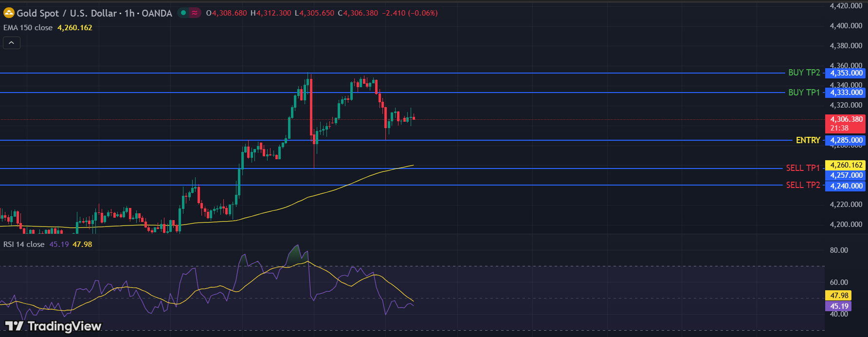
Task: Click the 4,285.000 entry price tag
Action: pos(846,140)
